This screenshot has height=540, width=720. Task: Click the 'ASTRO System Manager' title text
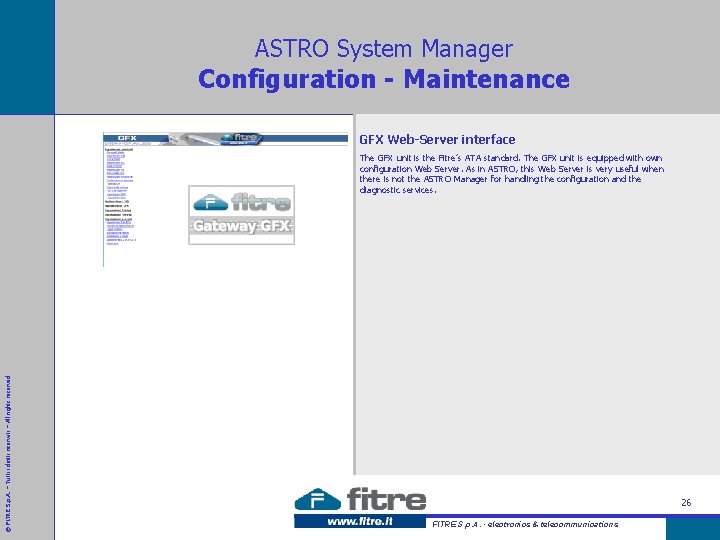pyautogui.click(x=384, y=48)
